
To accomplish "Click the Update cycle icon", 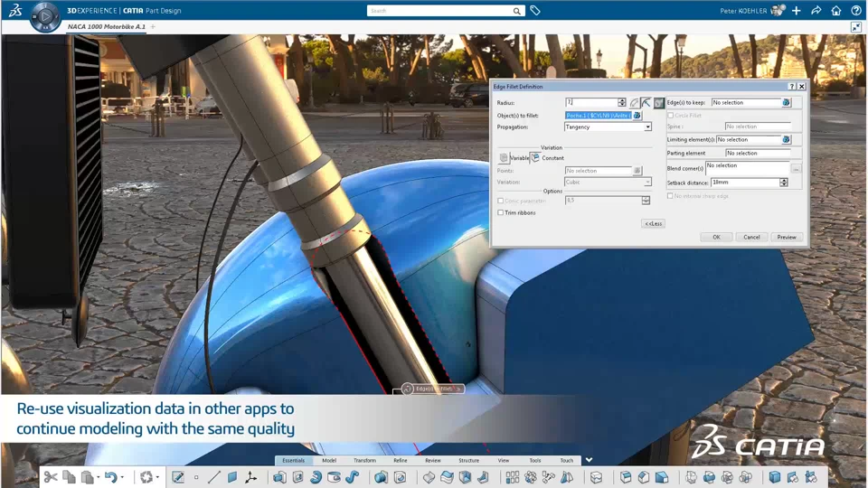I will coord(146,477).
